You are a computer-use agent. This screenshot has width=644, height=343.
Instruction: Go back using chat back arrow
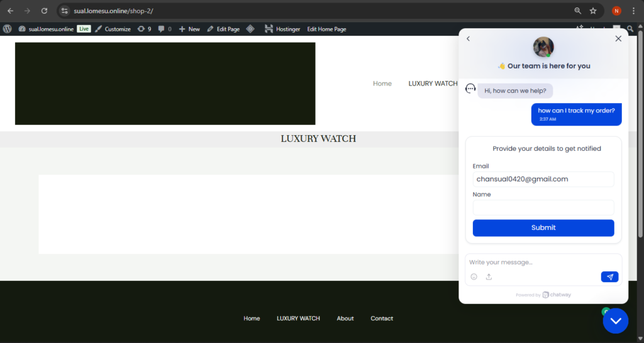tap(468, 39)
